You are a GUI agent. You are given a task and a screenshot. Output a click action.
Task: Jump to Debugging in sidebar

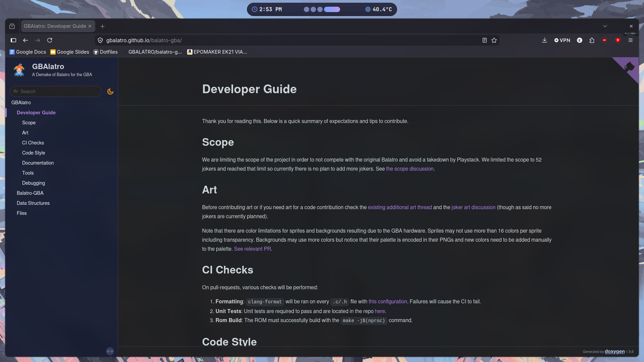pyautogui.click(x=34, y=183)
